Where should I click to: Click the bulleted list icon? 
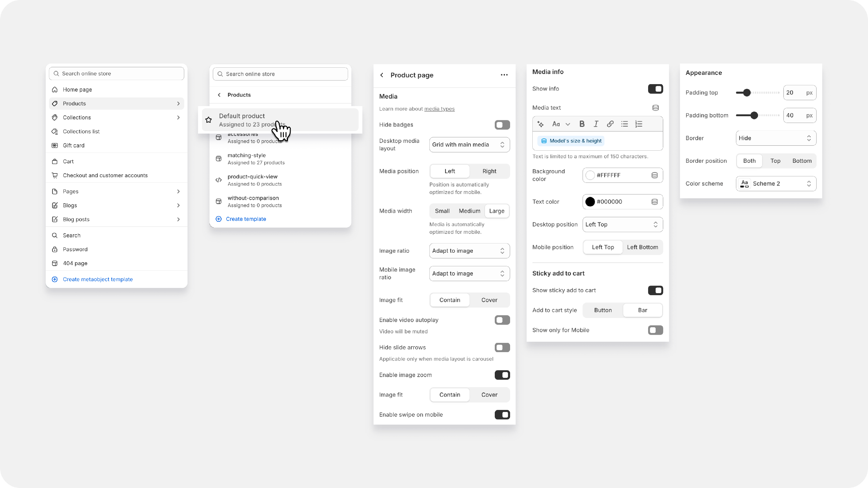click(x=624, y=124)
